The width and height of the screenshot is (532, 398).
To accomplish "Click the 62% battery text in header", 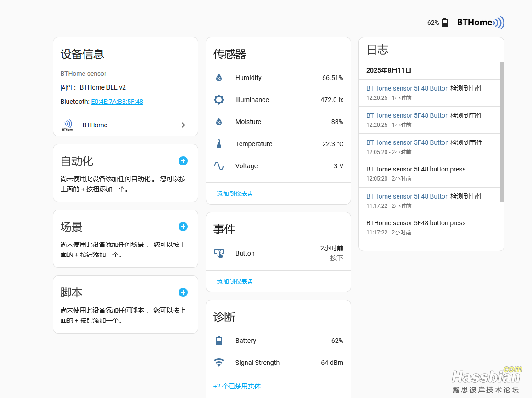I will (x=433, y=23).
